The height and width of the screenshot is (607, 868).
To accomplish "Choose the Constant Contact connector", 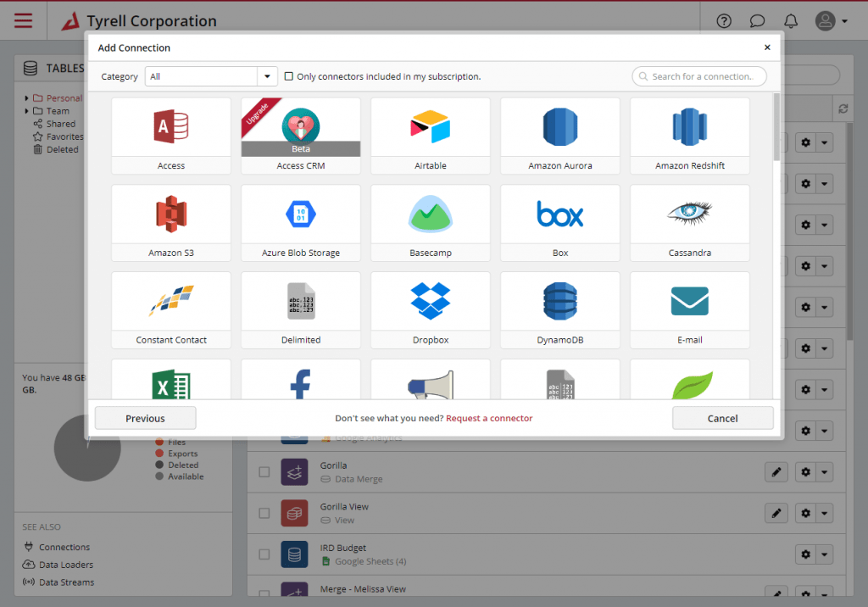I will pyautogui.click(x=171, y=310).
